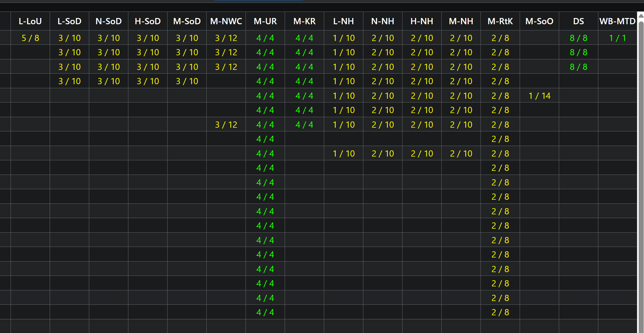Click the L-SoD column header
The width and height of the screenshot is (644, 333).
[x=69, y=21]
